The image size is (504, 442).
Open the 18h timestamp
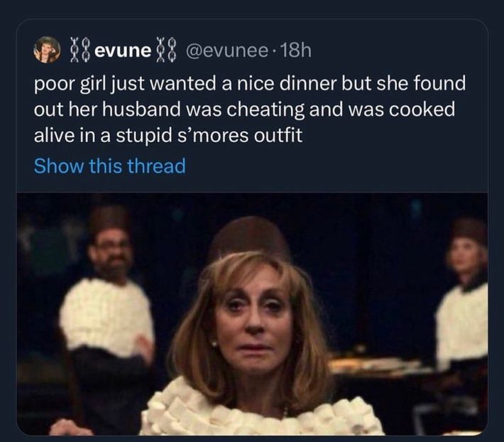(295, 50)
